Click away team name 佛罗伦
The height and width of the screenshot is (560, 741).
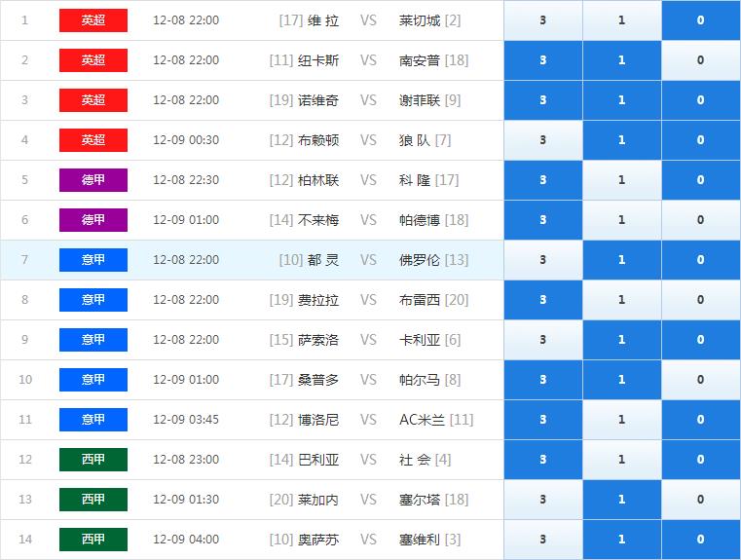(420, 260)
